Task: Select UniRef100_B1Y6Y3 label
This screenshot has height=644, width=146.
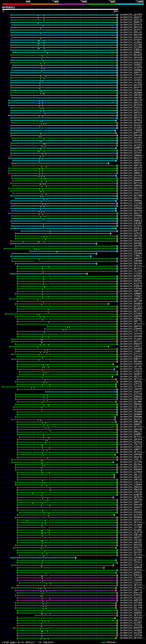Action: (x=131, y=560)
